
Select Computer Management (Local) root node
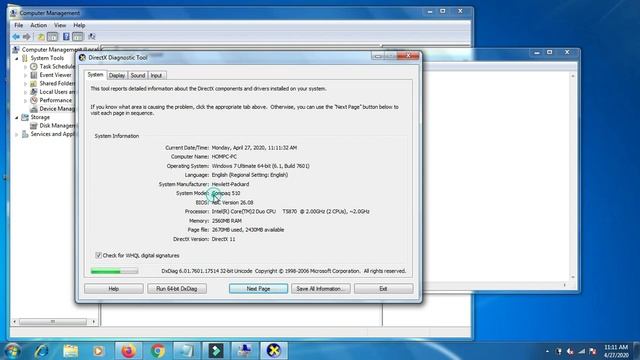(56, 49)
